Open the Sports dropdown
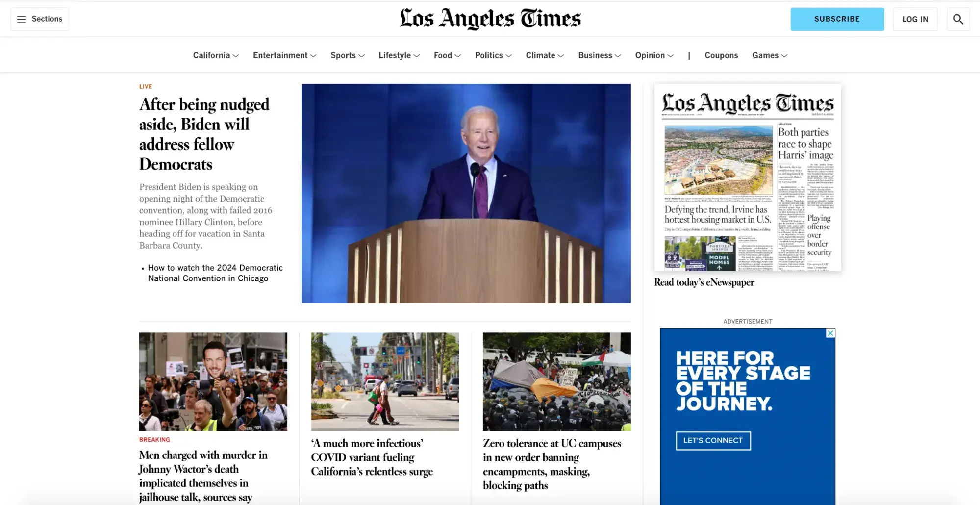This screenshot has height=505, width=980. [347, 55]
